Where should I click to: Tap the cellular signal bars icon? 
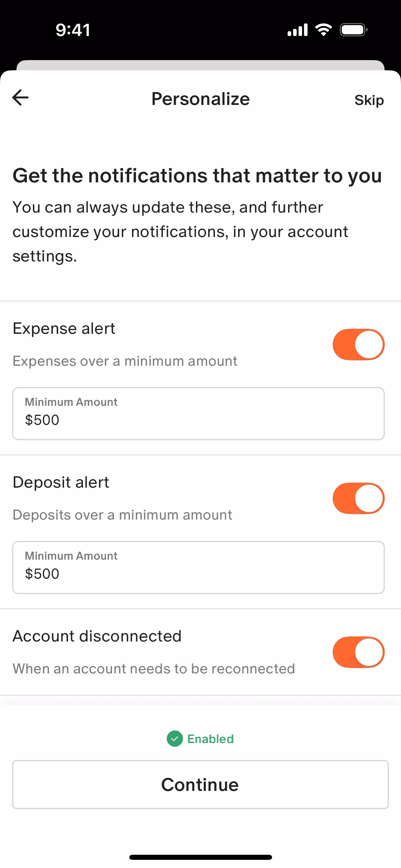click(297, 30)
